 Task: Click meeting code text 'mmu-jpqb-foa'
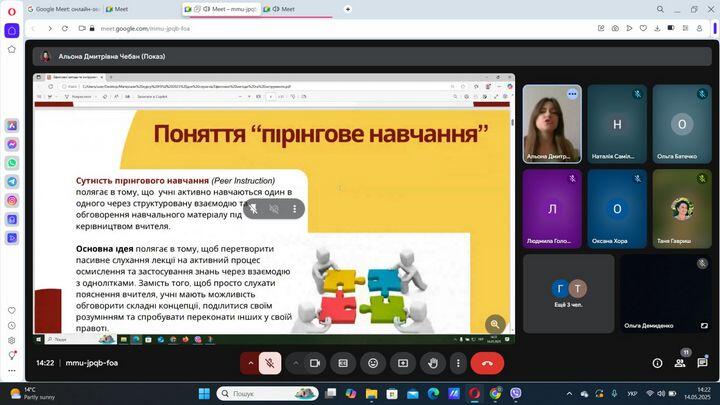[91, 363]
